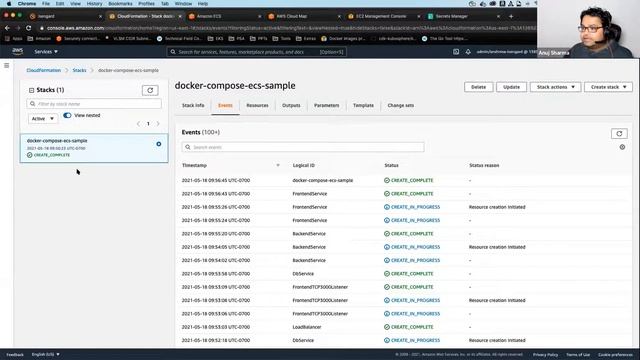Click the Chrome address bar URL

click(x=286, y=28)
